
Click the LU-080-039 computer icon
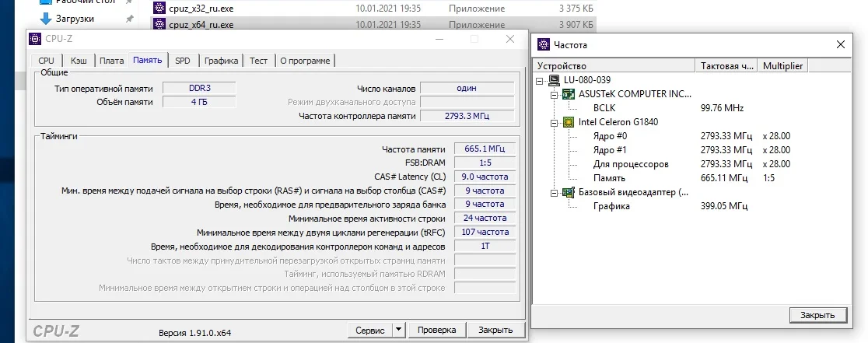coord(554,80)
